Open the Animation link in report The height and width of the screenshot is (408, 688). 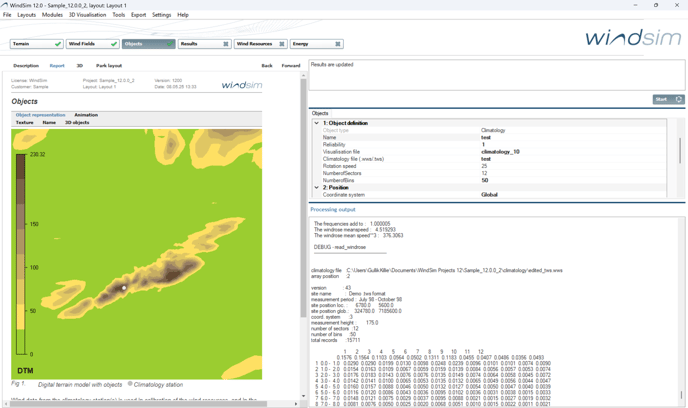86,115
